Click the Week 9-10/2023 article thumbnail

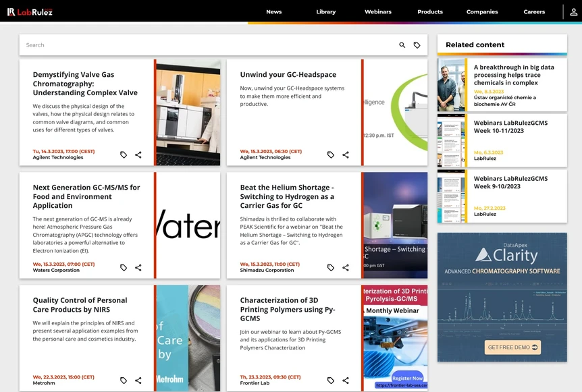click(x=451, y=196)
